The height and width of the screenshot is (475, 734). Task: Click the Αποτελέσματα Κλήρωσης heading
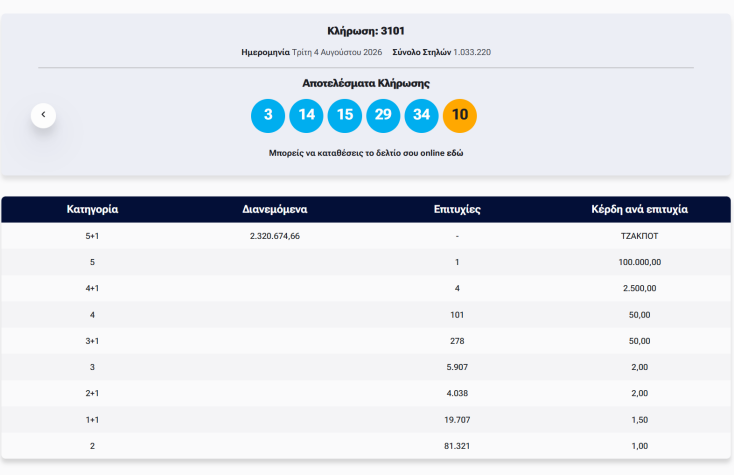[366, 83]
